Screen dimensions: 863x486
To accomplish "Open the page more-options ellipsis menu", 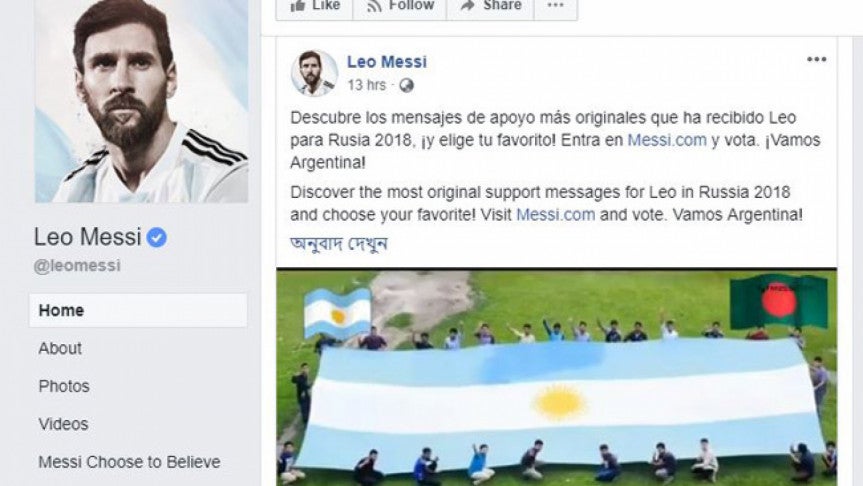I will (556, 7).
